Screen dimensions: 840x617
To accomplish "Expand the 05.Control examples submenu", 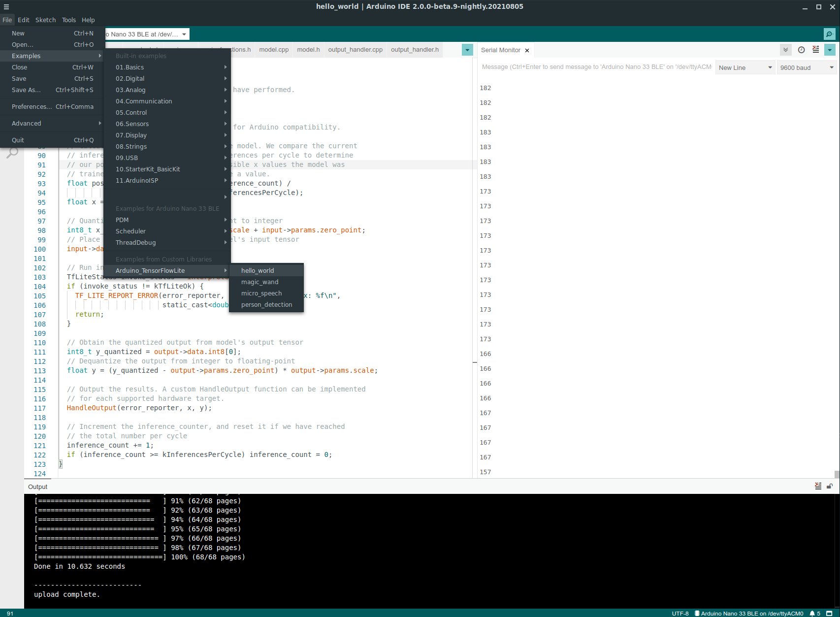I will pos(167,112).
